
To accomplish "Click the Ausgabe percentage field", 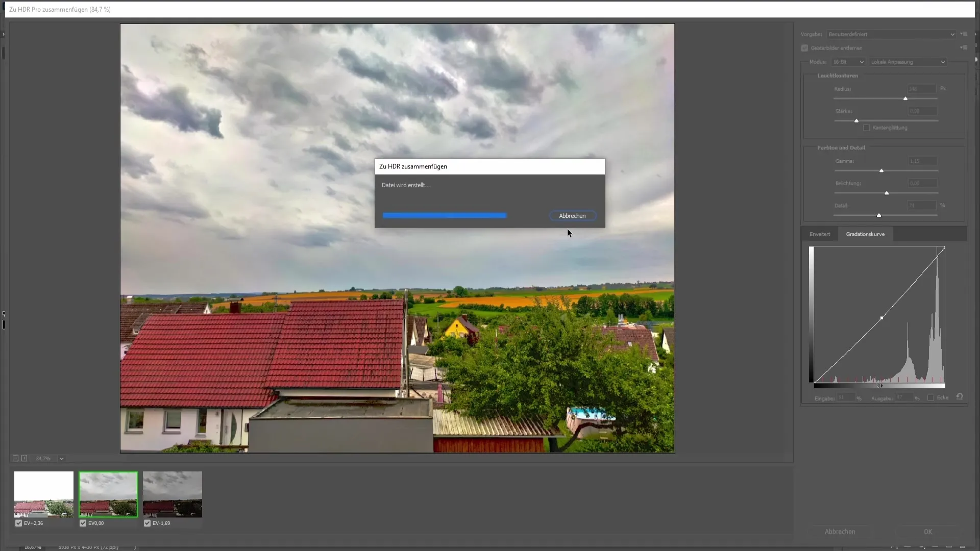I will click(x=904, y=397).
